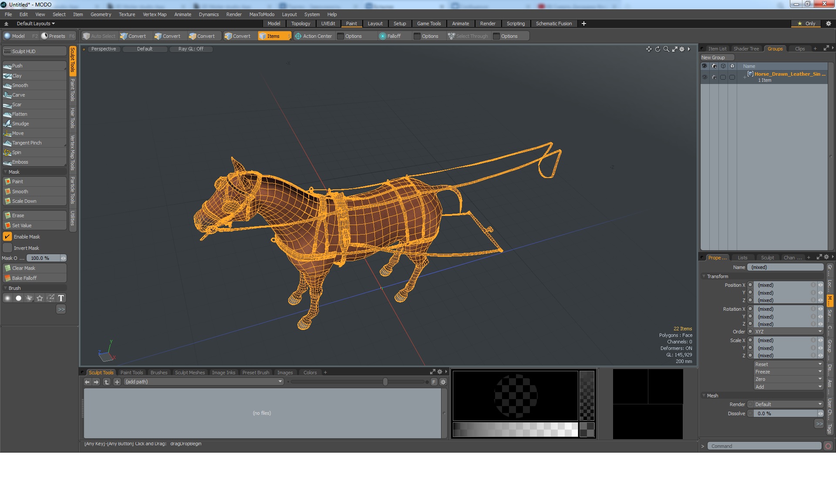Click the viewport zoom magnifier icon
The image size is (836, 504).
coord(666,49)
